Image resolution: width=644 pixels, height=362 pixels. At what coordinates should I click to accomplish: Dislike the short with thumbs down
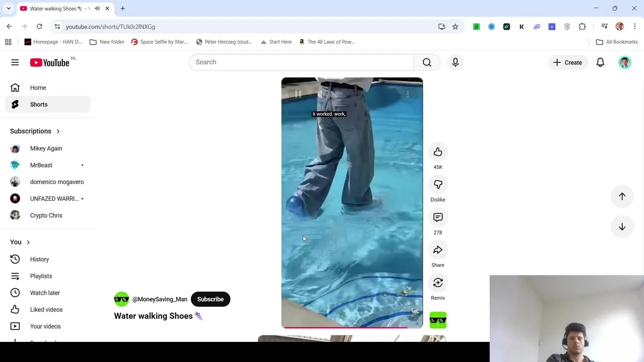coord(438,185)
